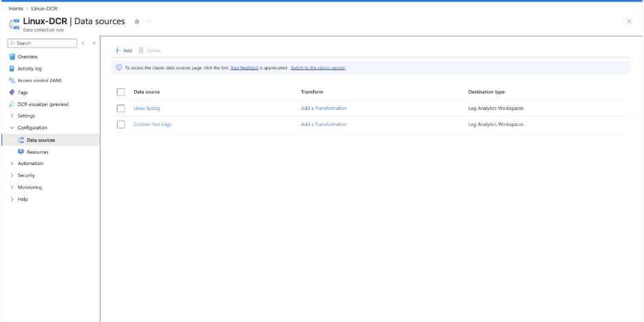
Task: Click the sidebar expand-collapse diamond icon
Action: pos(83,43)
